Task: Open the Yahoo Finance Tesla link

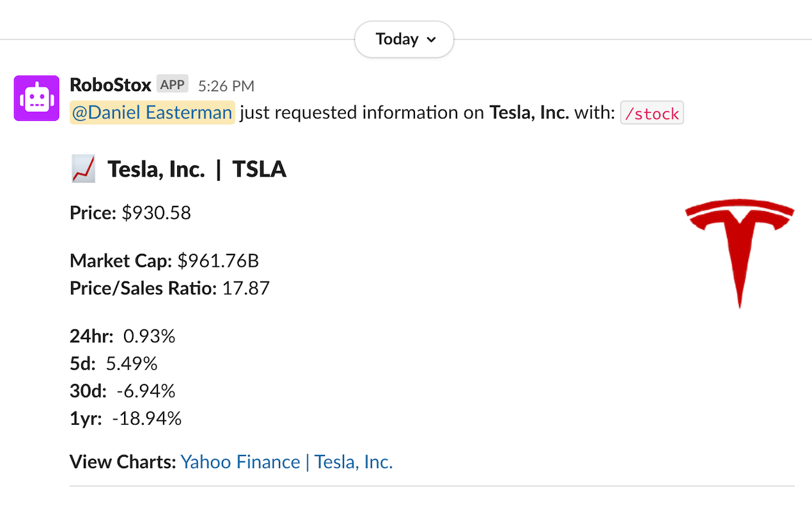Action: tap(286, 461)
